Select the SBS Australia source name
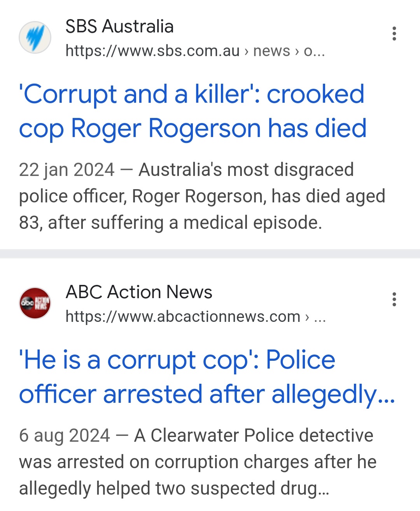This screenshot has height=511, width=420. (119, 26)
